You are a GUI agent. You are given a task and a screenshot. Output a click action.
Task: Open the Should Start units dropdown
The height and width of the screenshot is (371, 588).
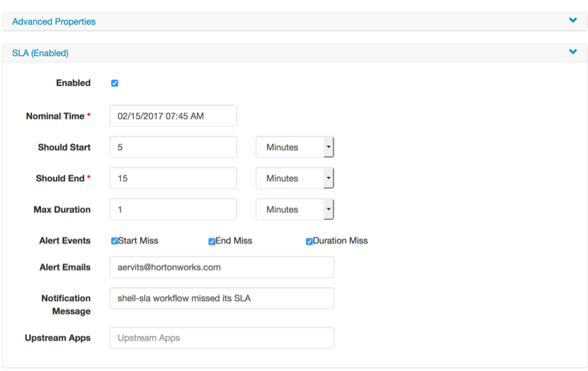click(x=295, y=148)
